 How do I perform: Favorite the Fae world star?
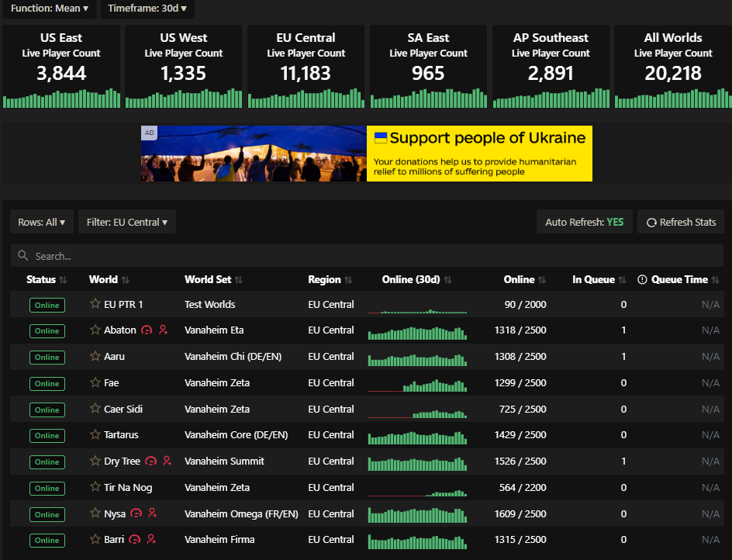pos(95,382)
